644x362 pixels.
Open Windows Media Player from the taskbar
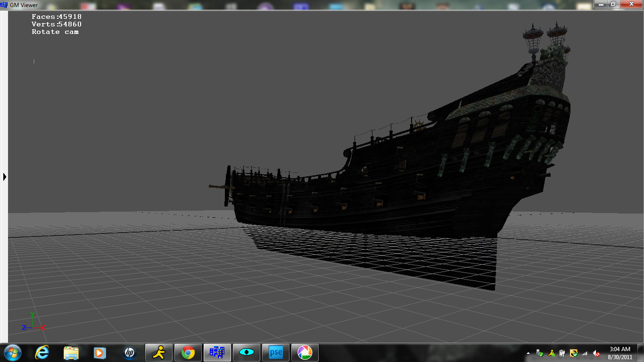click(100, 353)
